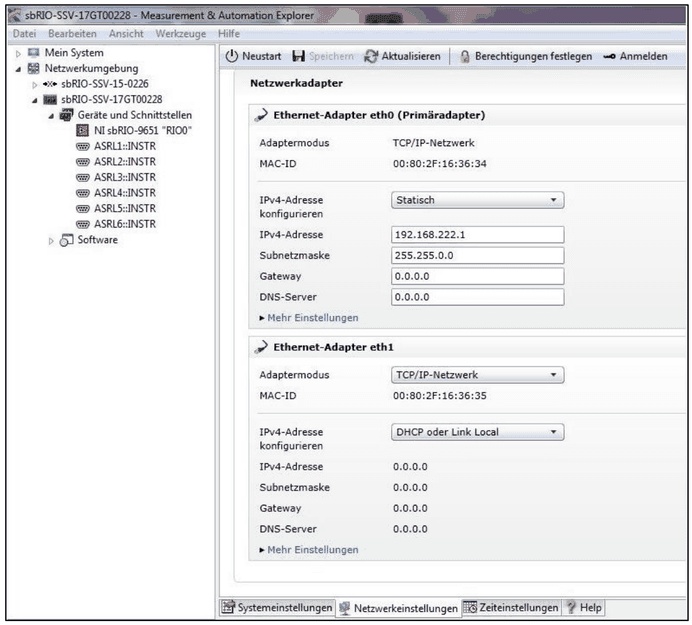Click the ASRL2::INSTR serial port icon
The height and width of the screenshot is (625, 692).
83,162
